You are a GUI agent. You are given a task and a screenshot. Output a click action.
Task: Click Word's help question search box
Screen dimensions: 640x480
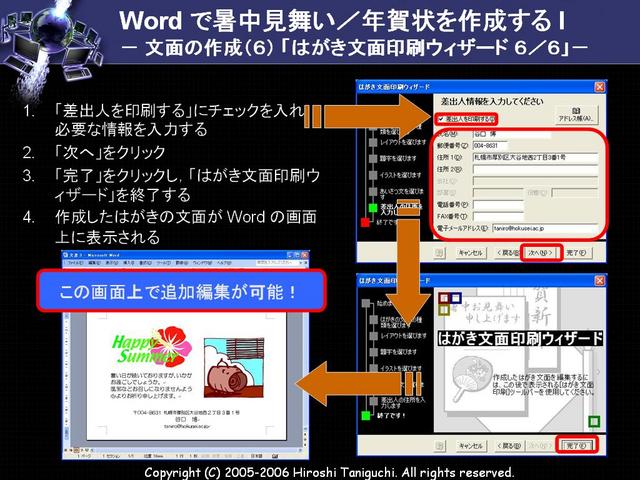[x=279, y=263]
